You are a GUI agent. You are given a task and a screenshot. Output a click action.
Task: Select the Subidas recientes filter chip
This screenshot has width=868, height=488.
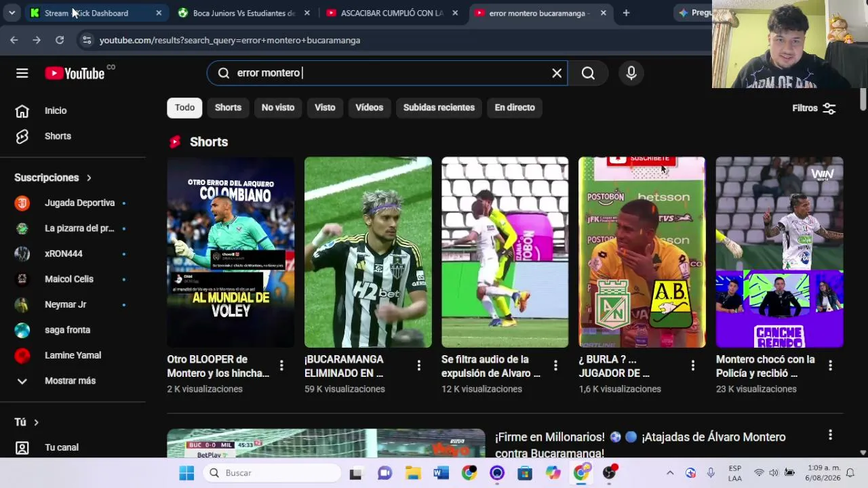coord(439,108)
